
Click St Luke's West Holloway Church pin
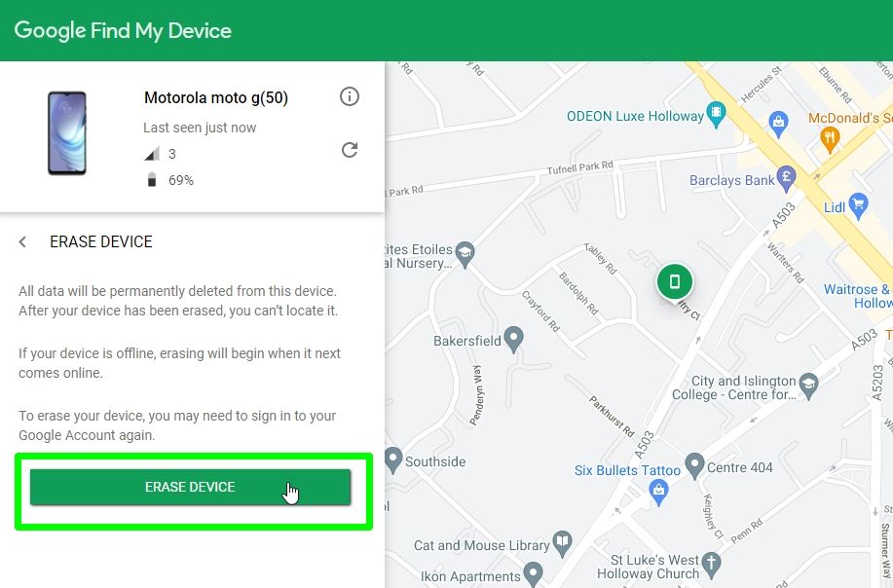(712, 565)
